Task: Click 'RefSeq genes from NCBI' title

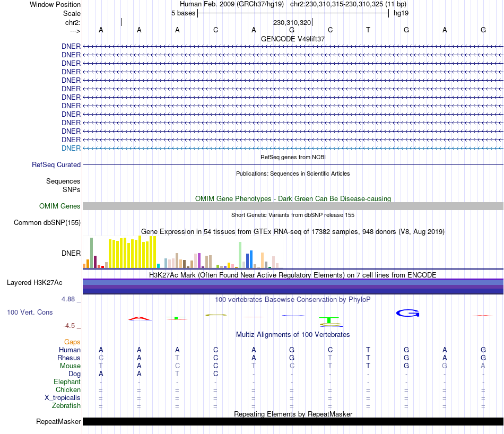Action: (293, 157)
